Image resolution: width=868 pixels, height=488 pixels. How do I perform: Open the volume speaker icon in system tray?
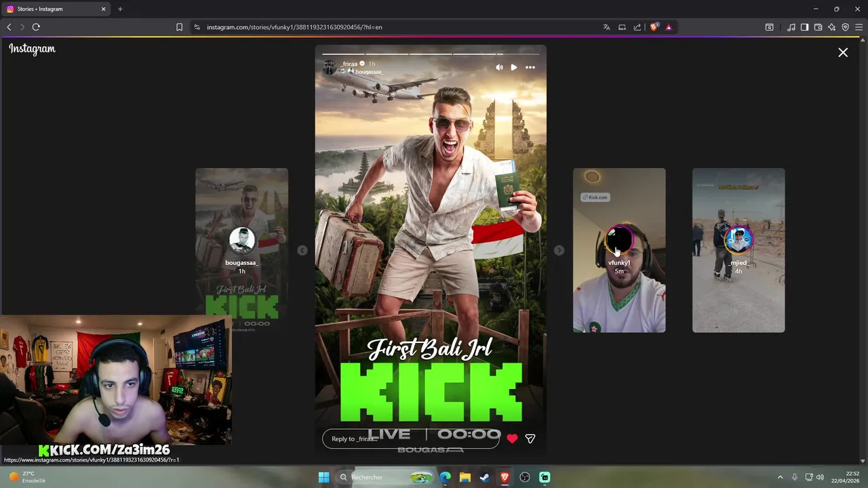click(x=820, y=477)
